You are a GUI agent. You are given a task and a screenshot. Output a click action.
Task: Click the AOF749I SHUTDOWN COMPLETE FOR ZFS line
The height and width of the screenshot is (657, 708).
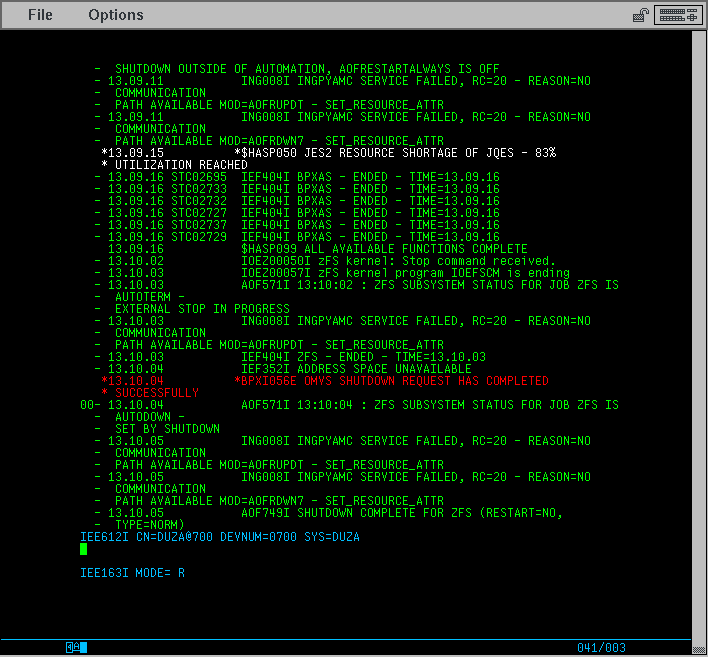[x=329, y=513]
